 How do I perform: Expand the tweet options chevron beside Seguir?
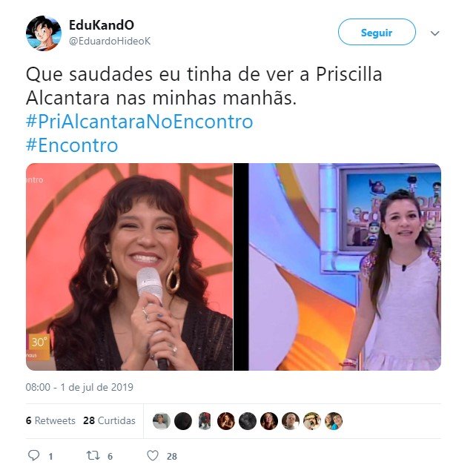pos(435,33)
